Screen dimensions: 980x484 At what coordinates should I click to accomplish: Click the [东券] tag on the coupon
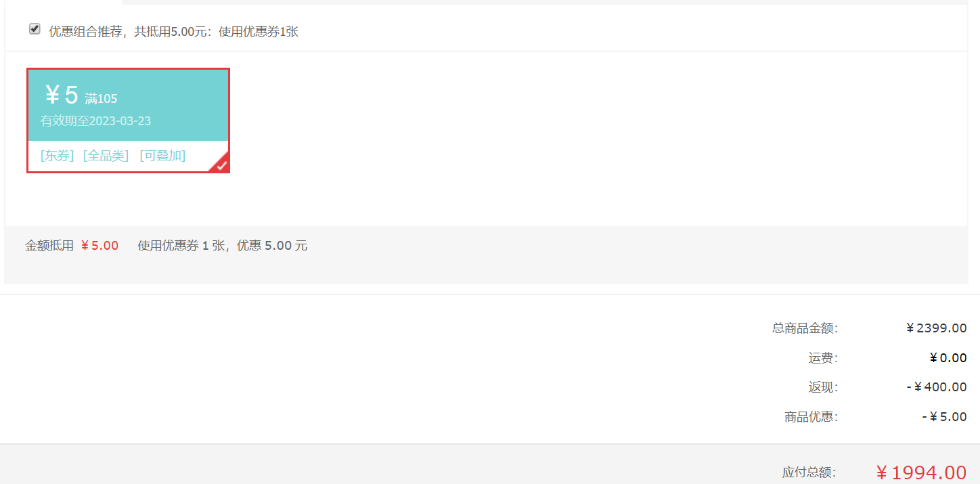click(x=58, y=156)
